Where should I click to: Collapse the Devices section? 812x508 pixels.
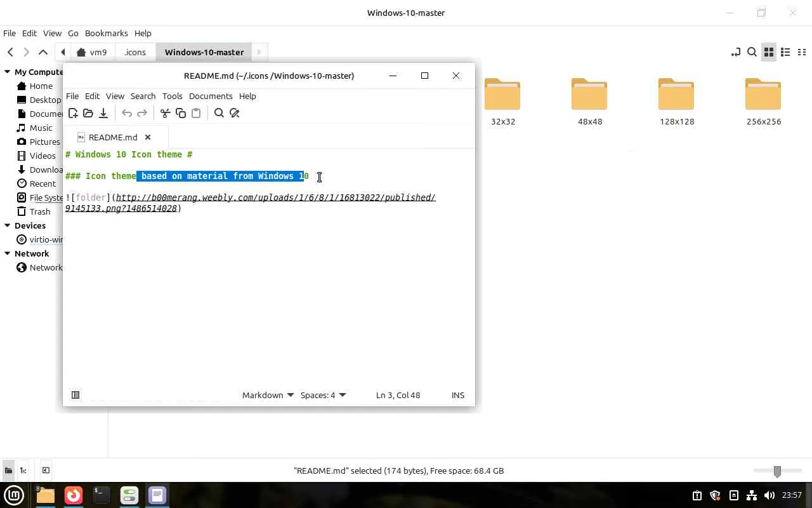[x=8, y=225]
